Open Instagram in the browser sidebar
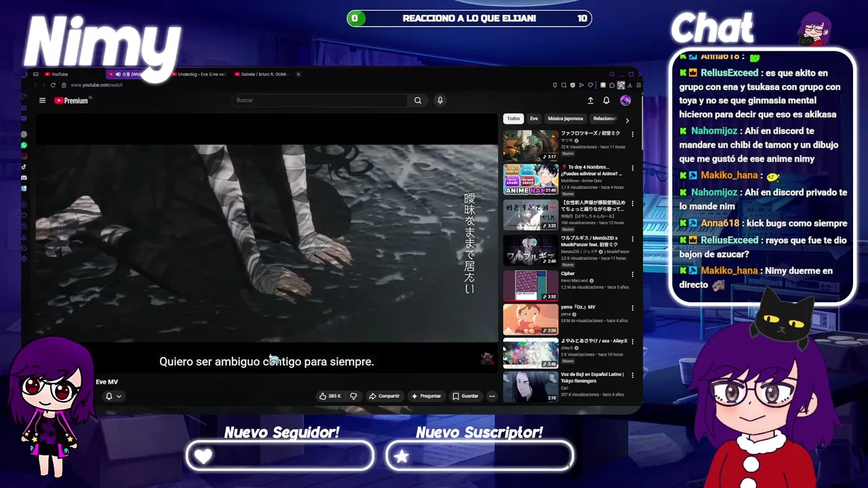The width and height of the screenshot is (868, 488). [24, 156]
